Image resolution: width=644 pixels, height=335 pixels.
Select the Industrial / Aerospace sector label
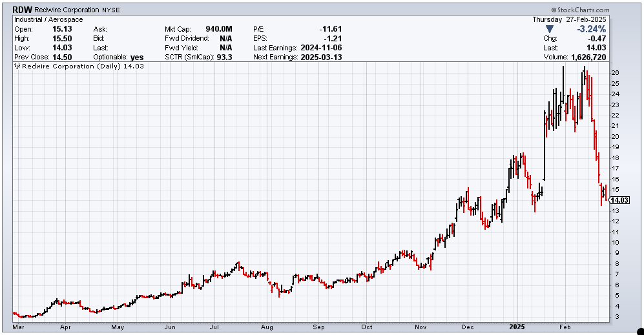click(48, 20)
